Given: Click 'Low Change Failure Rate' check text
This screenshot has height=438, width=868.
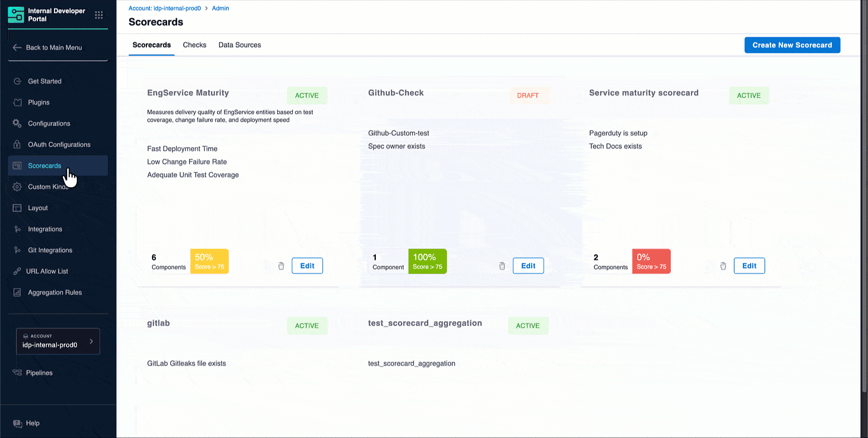Looking at the screenshot, I should point(187,162).
